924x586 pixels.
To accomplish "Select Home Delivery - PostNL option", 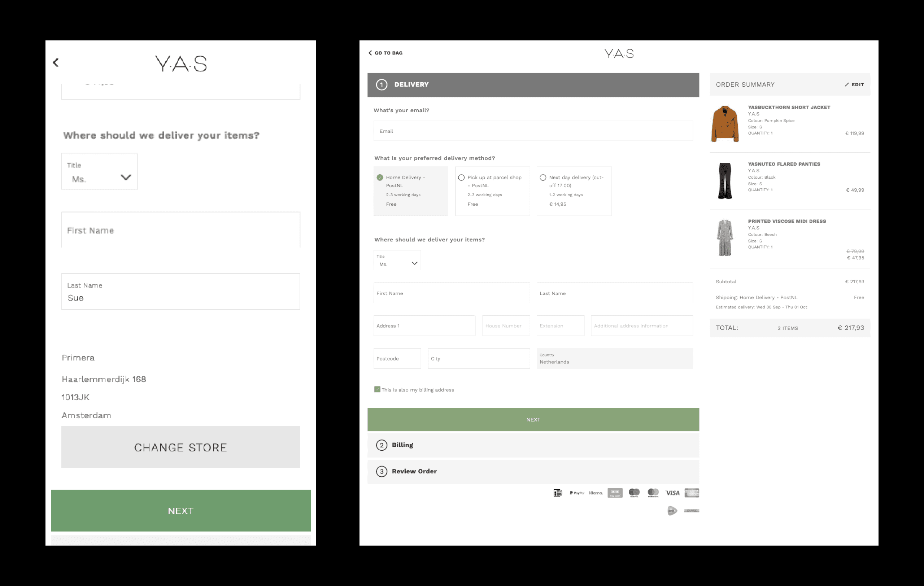I will tap(380, 178).
